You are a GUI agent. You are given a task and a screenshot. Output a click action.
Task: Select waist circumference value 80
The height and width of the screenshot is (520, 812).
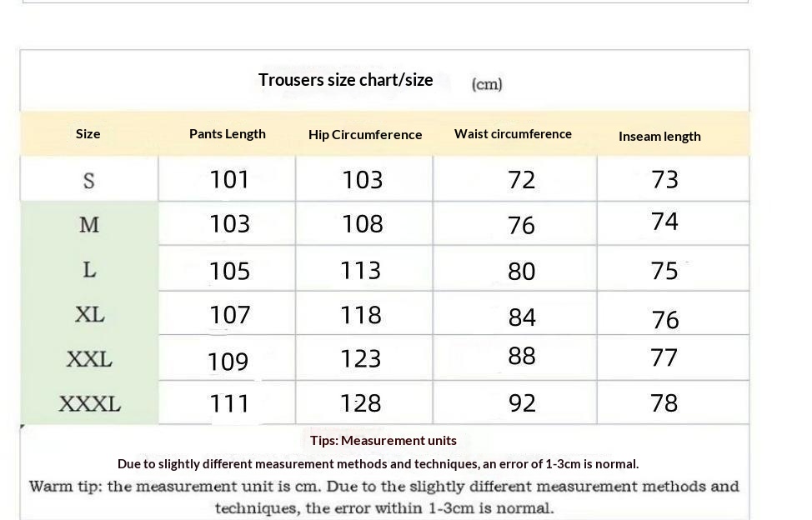(521, 271)
